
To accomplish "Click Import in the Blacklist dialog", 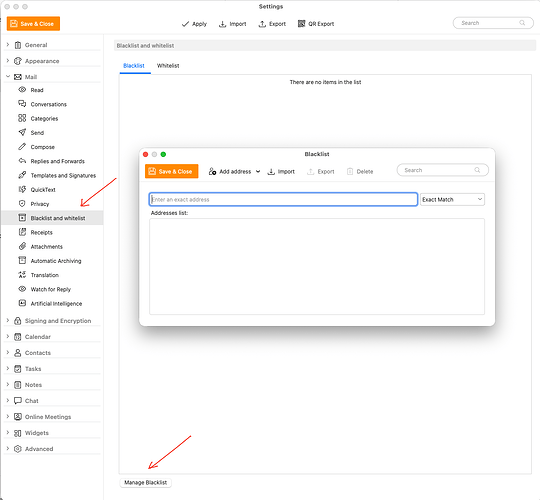I will click(281, 171).
